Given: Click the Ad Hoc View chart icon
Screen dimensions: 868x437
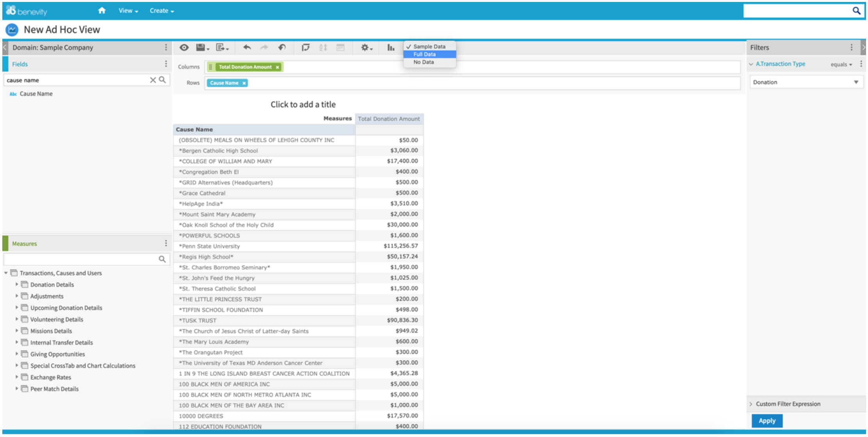Looking at the screenshot, I should pyautogui.click(x=12, y=30).
